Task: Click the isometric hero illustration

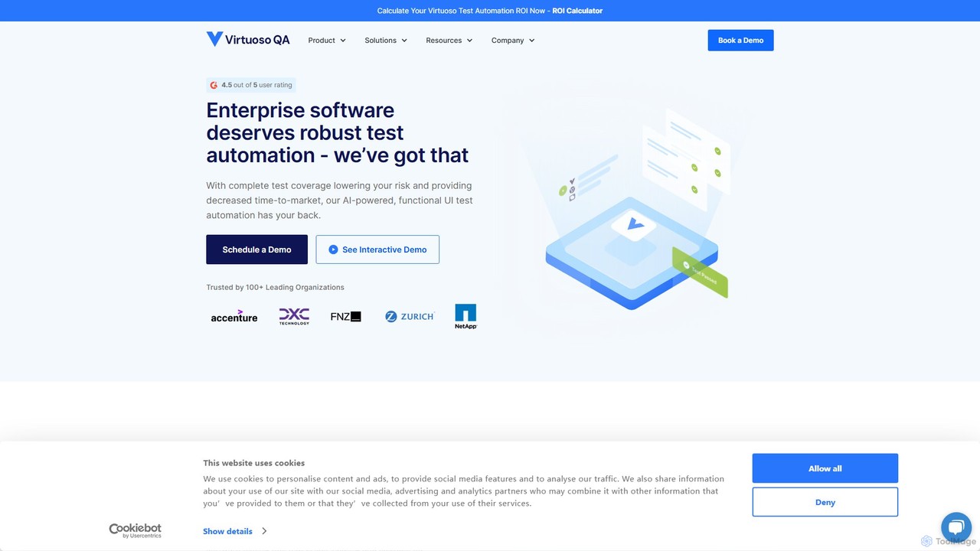Action: 637,210
